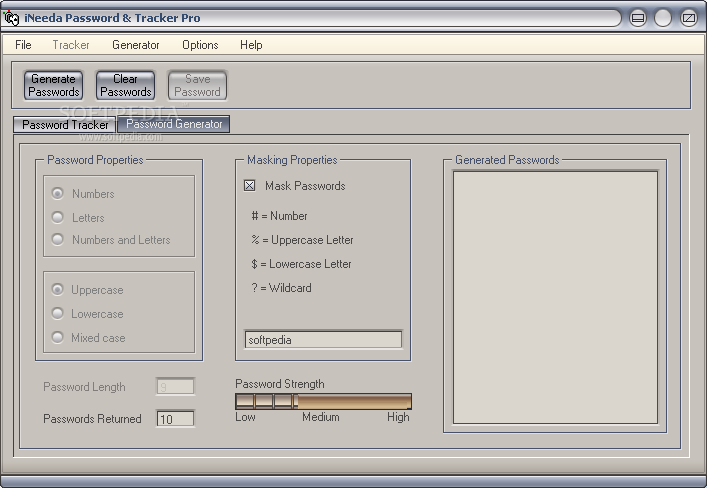Image resolution: width=707 pixels, height=488 pixels.
Task: Click the 'Password Strength' label
Action: point(280,384)
